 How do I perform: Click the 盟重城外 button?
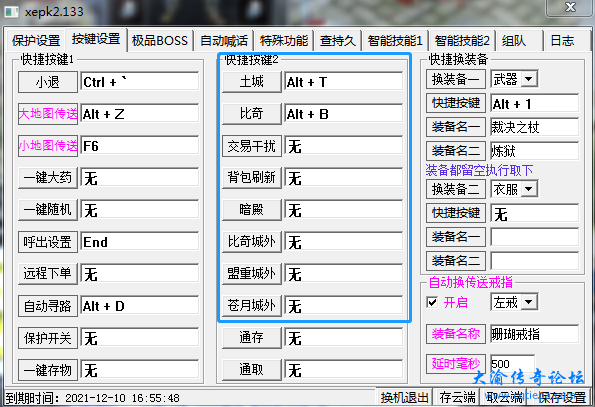click(252, 273)
